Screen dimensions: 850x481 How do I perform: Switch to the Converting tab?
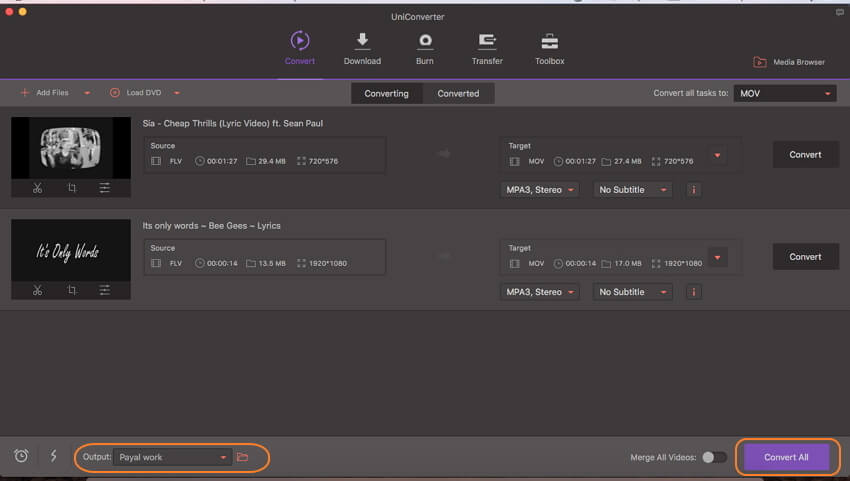point(387,93)
